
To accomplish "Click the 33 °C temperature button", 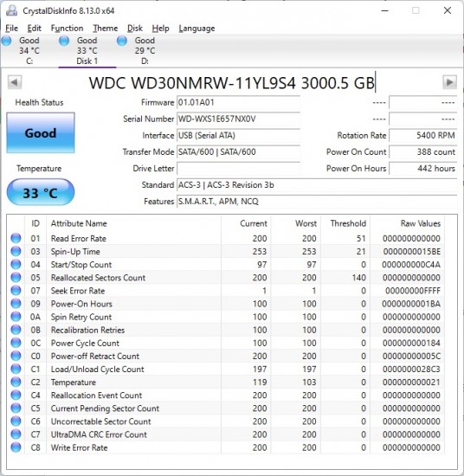I will coord(41,192).
